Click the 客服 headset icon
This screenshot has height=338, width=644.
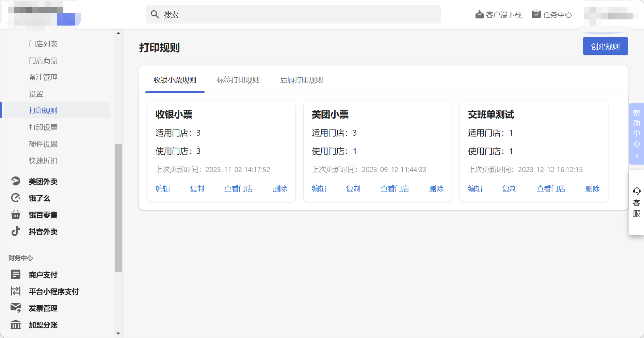click(637, 191)
